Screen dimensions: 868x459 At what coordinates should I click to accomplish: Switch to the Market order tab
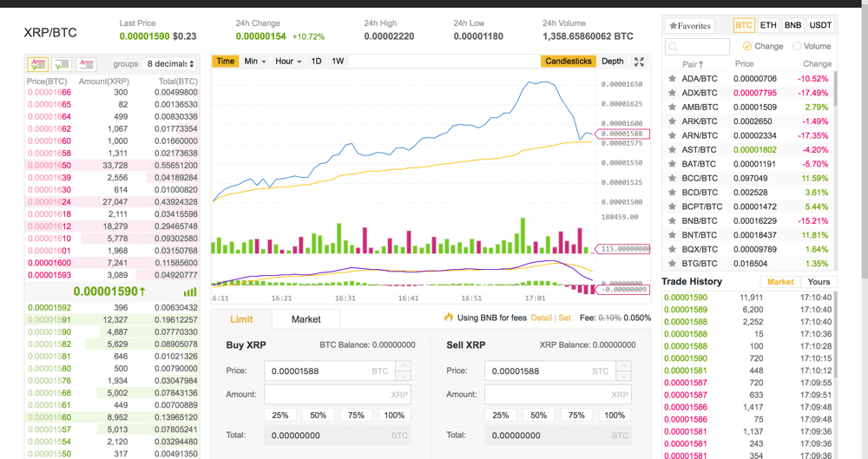306,319
